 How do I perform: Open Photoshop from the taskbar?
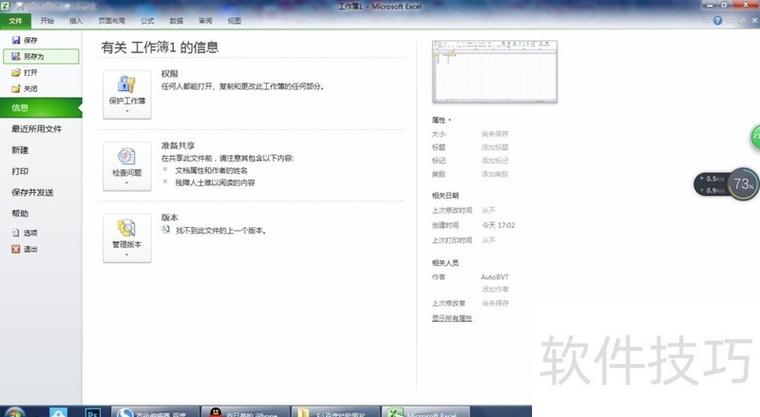93,413
